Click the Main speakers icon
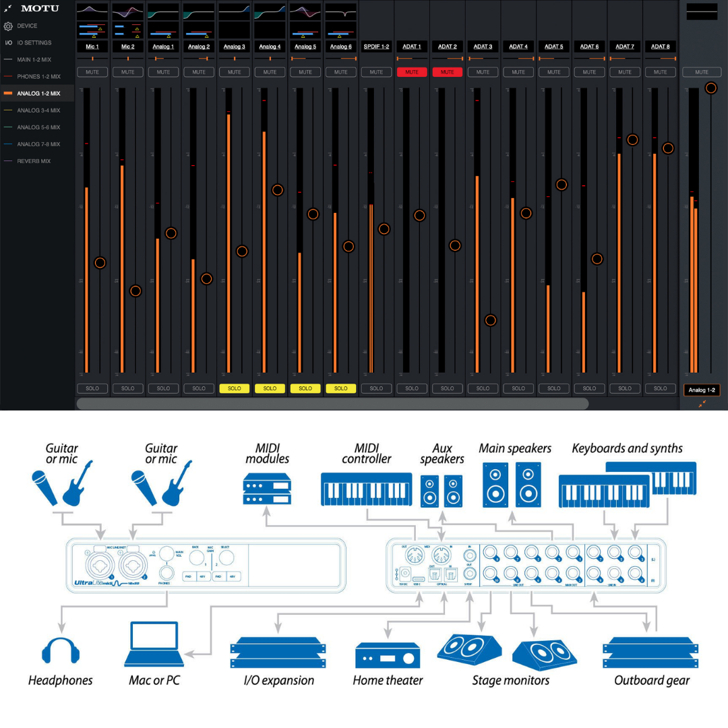This screenshot has height=728, width=728. (x=512, y=485)
